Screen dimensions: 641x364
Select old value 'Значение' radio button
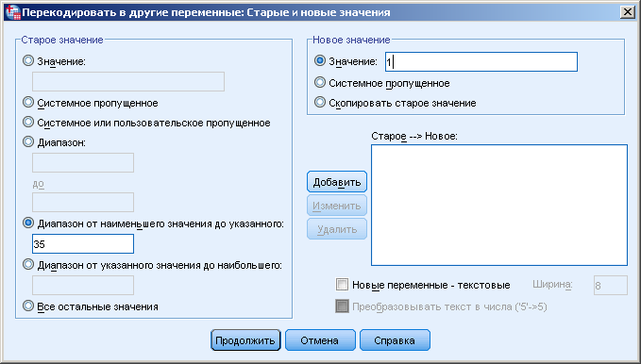click(x=28, y=61)
